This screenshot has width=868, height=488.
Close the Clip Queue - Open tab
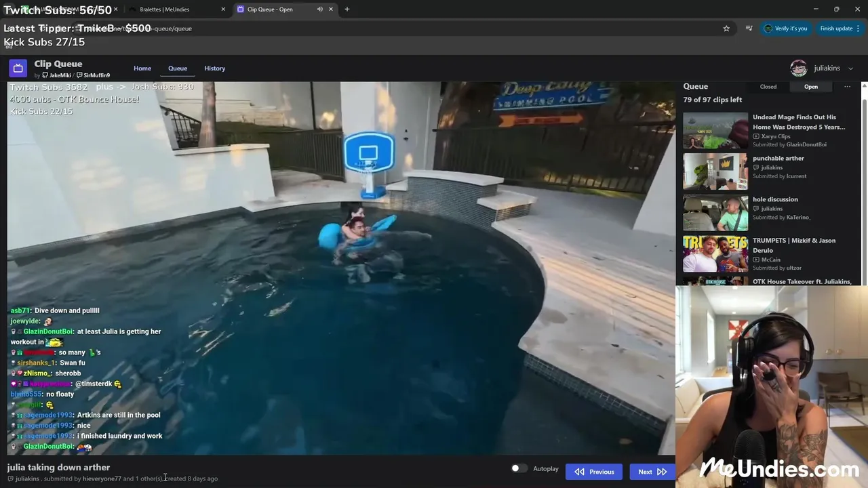coord(331,9)
